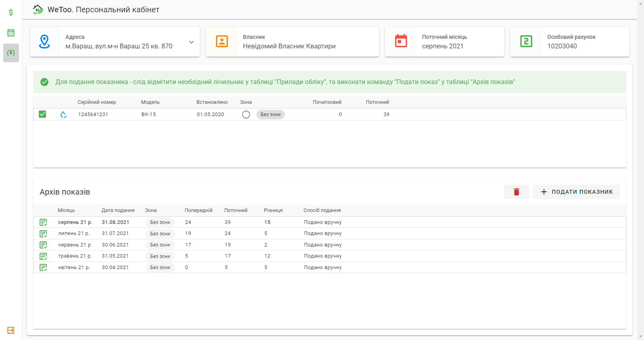Click the green personal account icon
This screenshot has width=644, height=340.
click(x=526, y=41)
